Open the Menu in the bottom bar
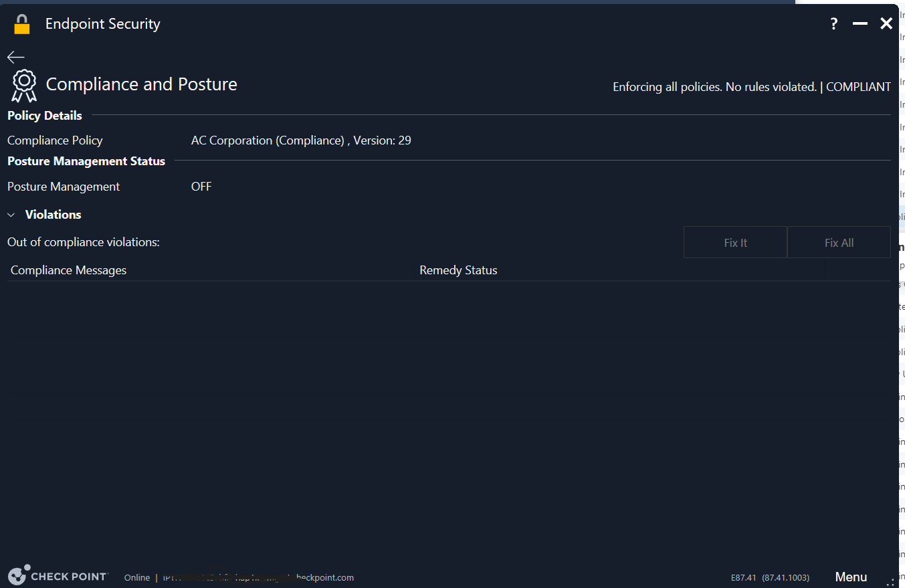 851,577
